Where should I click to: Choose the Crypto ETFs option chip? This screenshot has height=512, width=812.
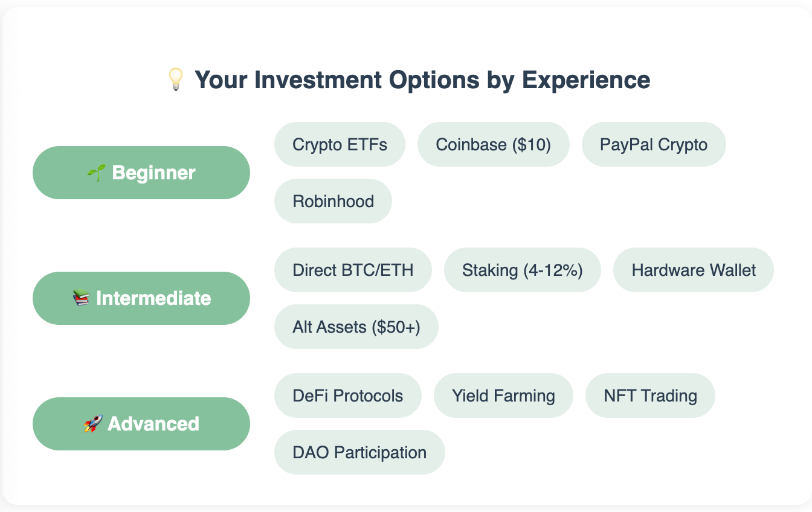pos(340,144)
